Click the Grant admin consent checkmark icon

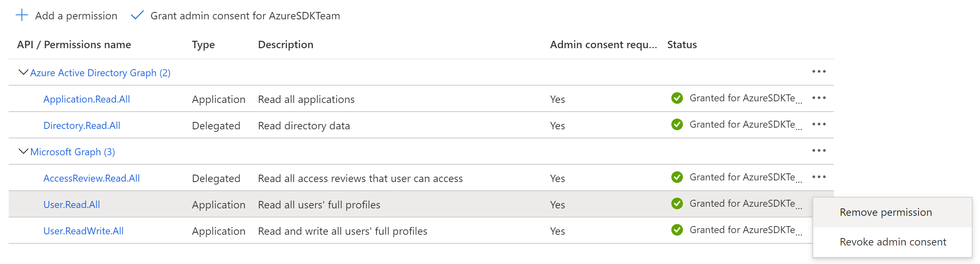(x=137, y=15)
